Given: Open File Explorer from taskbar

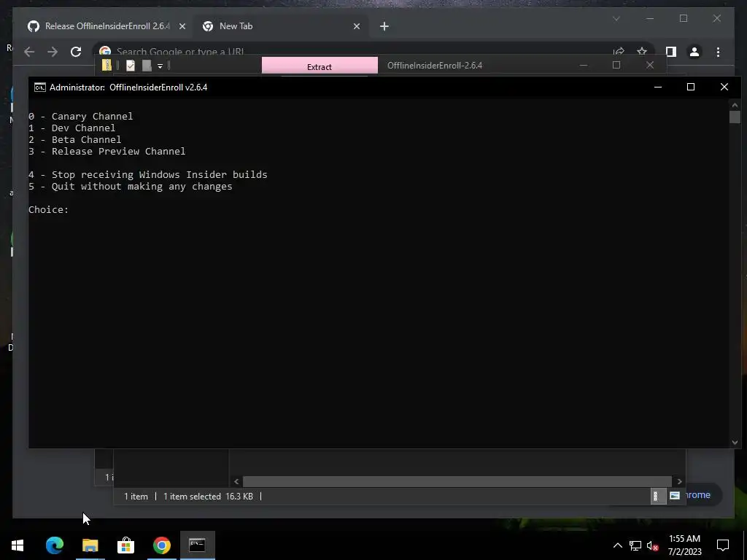Looking at the screenshot, I should (x=90, y=545).
